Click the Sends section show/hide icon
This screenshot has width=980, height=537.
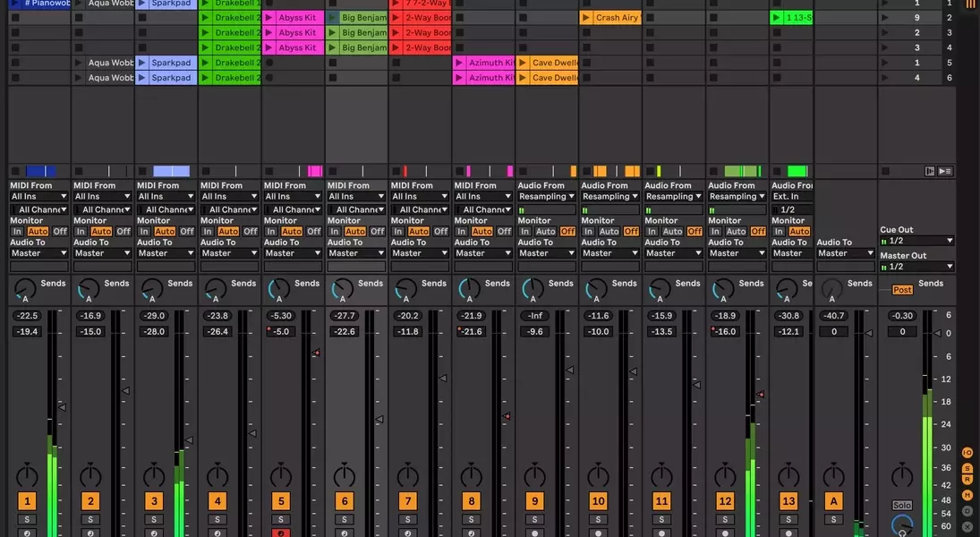pyautogui.click(x=967, y=467)
